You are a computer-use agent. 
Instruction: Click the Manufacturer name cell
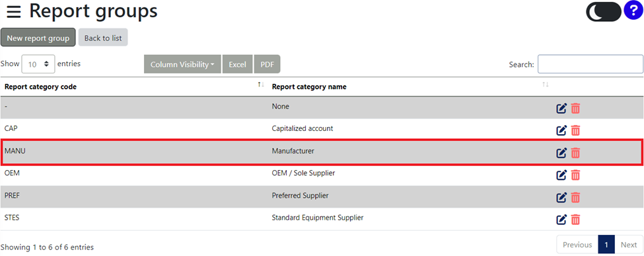(x=293, y=151)
